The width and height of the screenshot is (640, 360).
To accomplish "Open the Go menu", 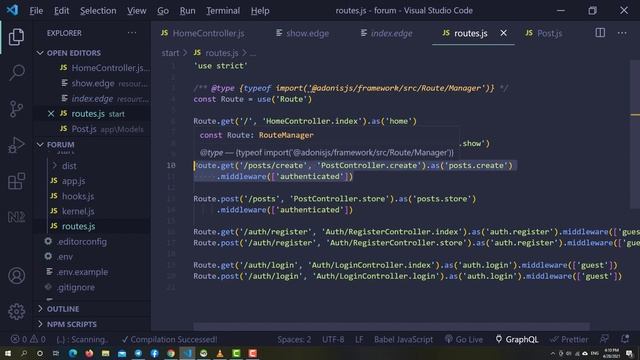I will (163, 11).
